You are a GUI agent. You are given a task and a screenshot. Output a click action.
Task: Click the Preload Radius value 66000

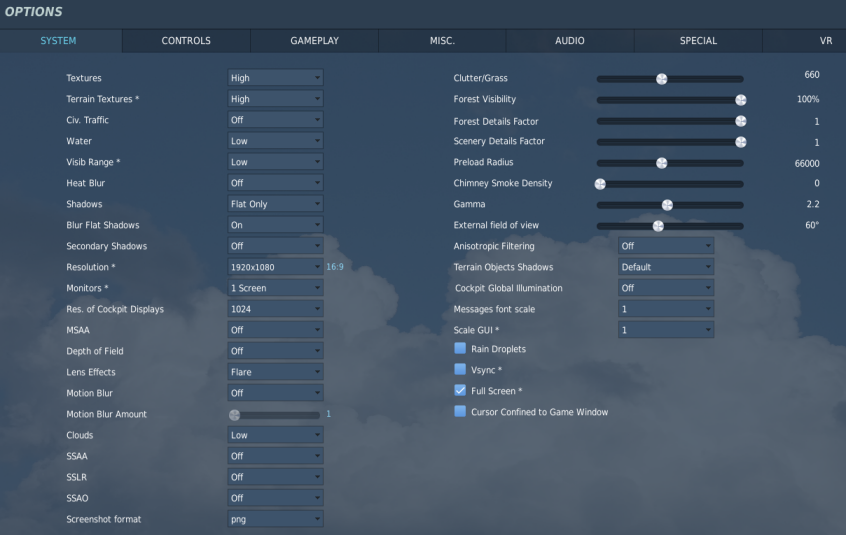[807, 163]
